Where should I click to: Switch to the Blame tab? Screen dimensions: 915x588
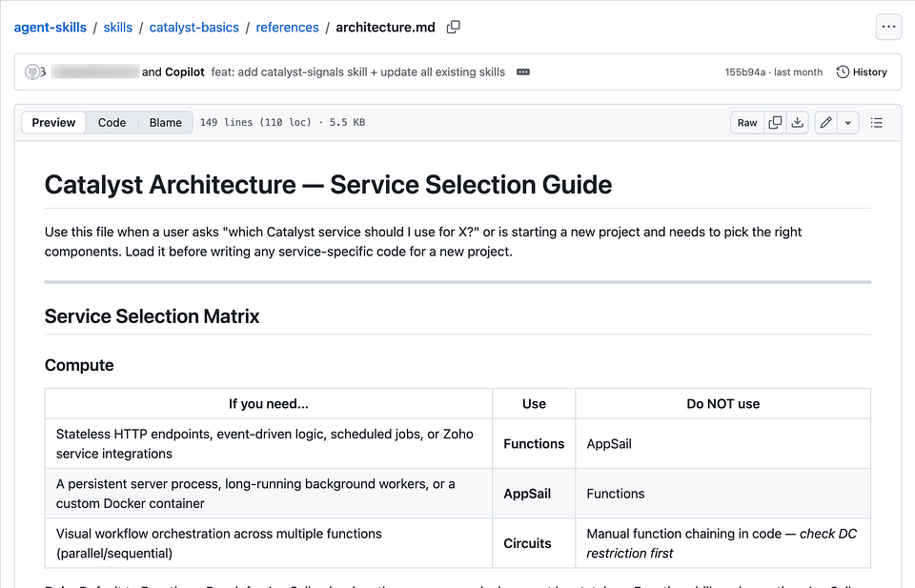click(x=165, y=123)
